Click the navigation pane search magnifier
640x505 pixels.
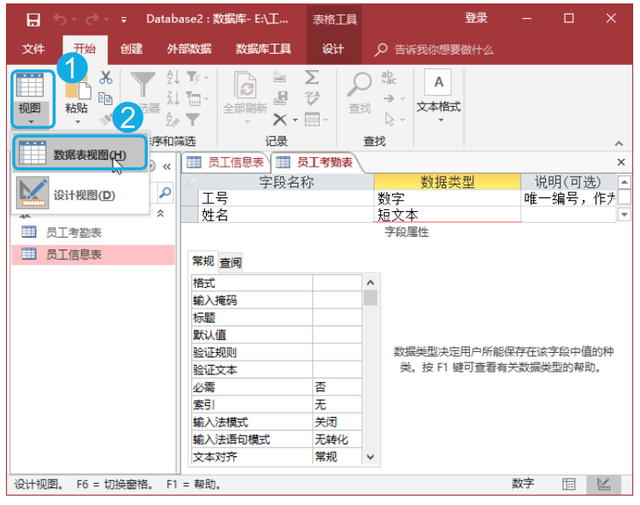[x=165, y=193]
